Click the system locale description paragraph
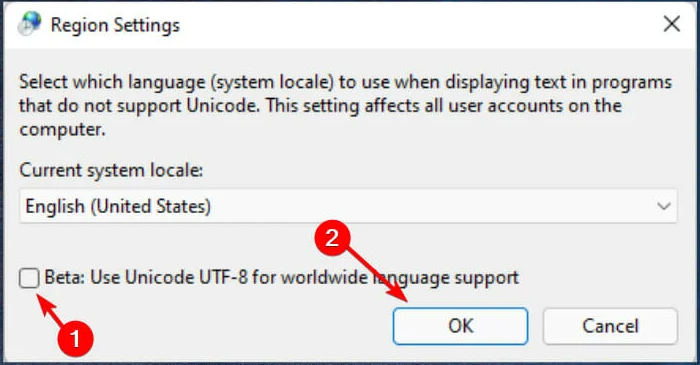This screenshot has width=700, height=365. (345, 106)
